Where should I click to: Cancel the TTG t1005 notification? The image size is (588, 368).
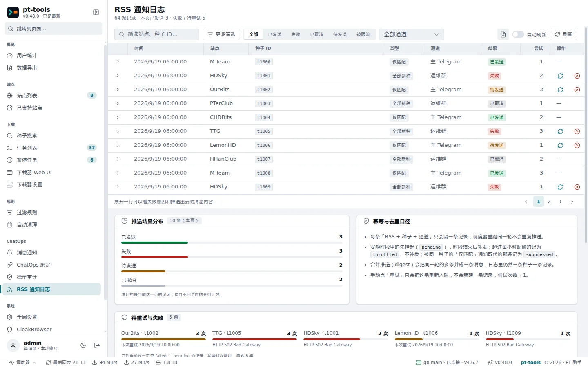pos(577,131)
